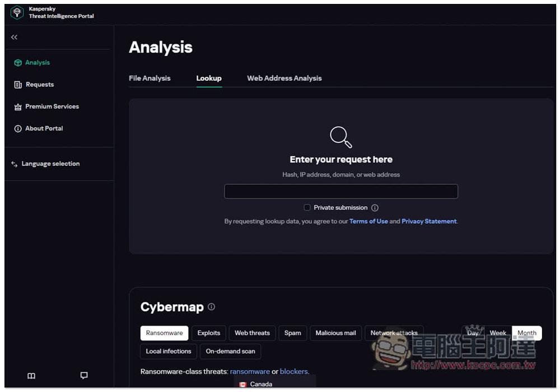Collapse the sidebar with double chevron

click(15, 37)
